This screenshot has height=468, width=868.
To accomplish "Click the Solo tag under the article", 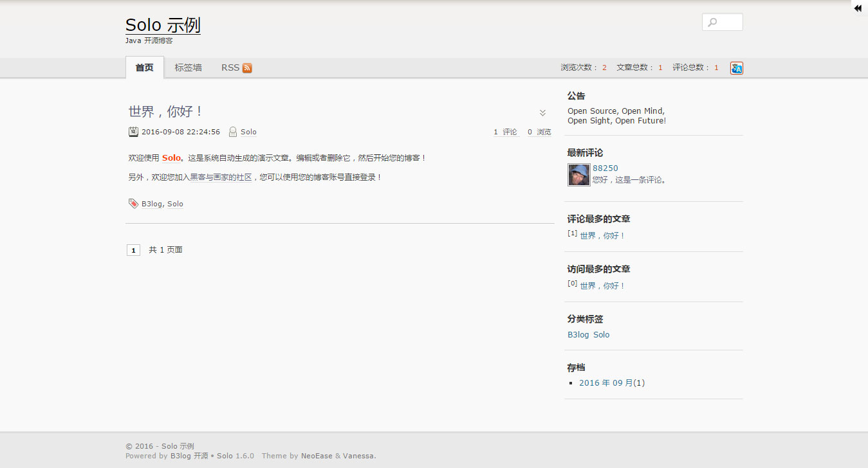I will pyautogui.click(x=175, y=204).
